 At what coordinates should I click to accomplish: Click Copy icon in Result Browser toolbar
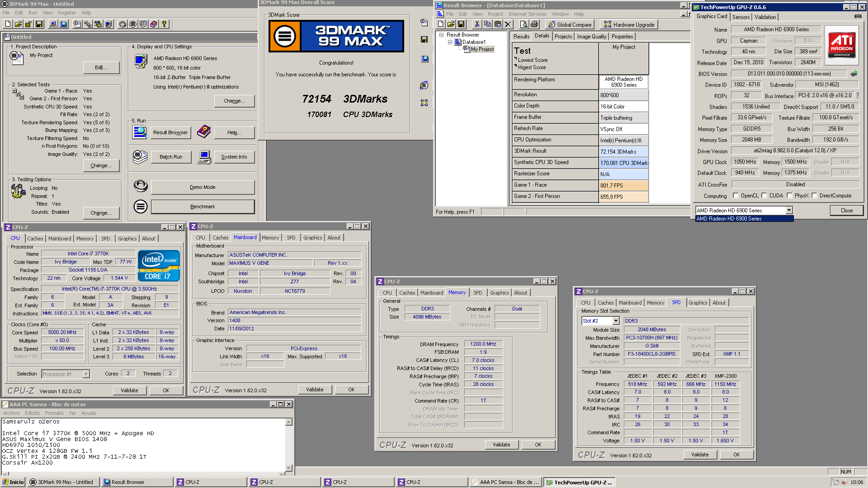487,24
